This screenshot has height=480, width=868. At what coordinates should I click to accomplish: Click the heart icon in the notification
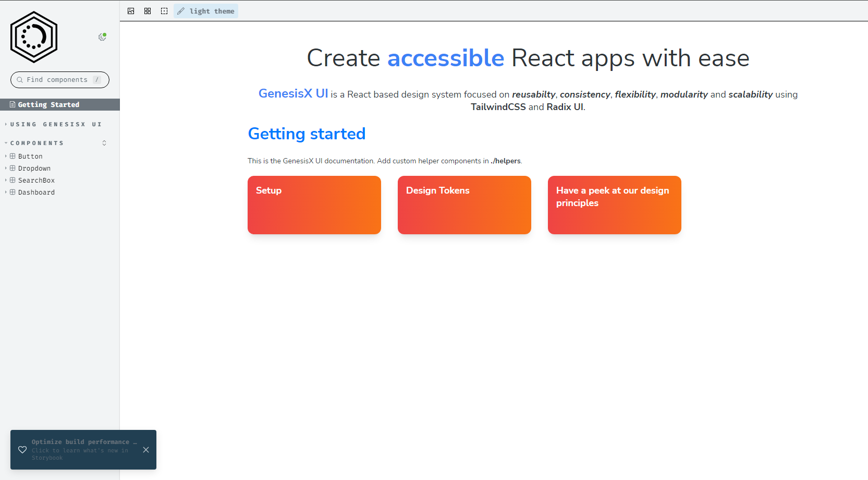(22, 450)
